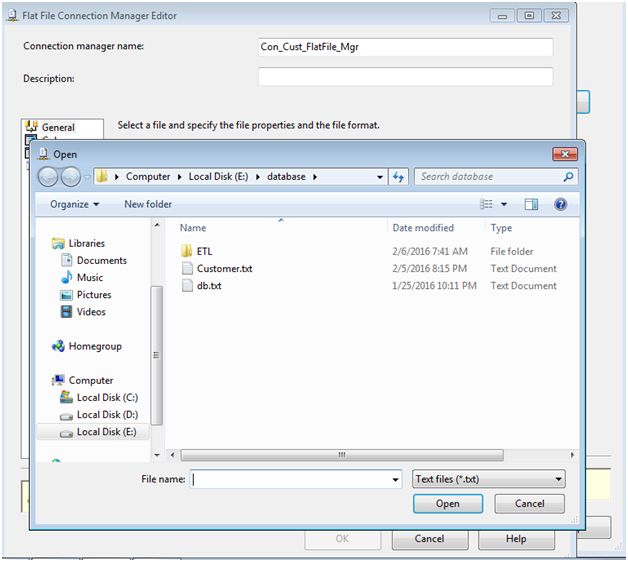Expand the arrow after Local Disk (E:) in path

(258, 177)
